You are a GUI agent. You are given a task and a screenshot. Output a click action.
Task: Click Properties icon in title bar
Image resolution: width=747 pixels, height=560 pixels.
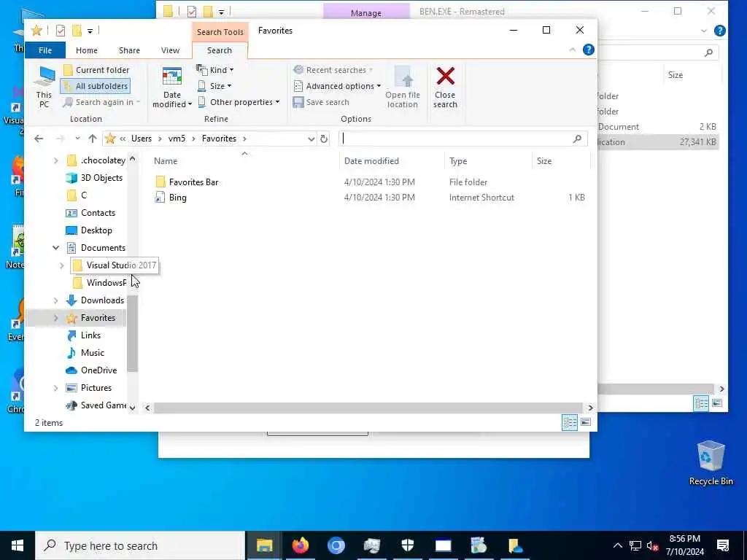(61, 31)
